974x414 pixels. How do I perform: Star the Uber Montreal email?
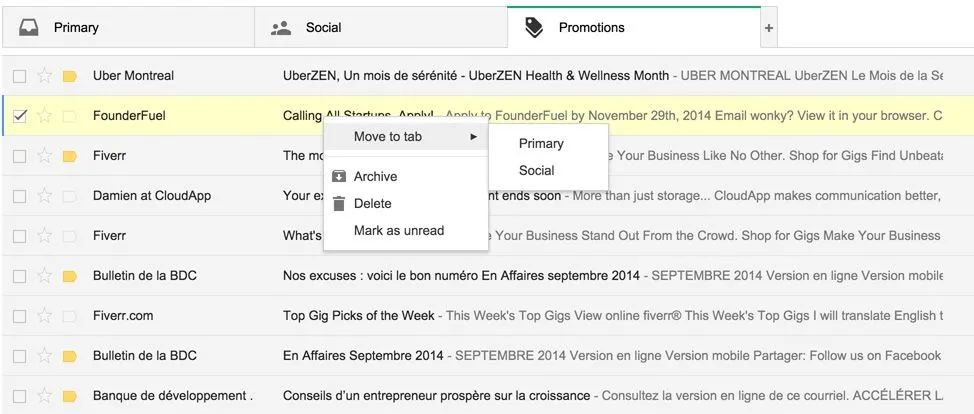[44, 76]
